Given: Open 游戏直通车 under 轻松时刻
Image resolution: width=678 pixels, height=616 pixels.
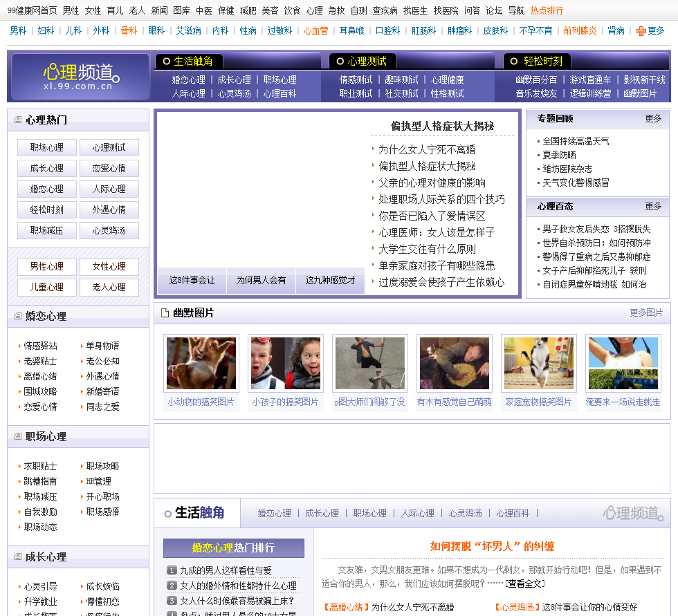Looking at the screenshot, I should click(x=590, y=80).
